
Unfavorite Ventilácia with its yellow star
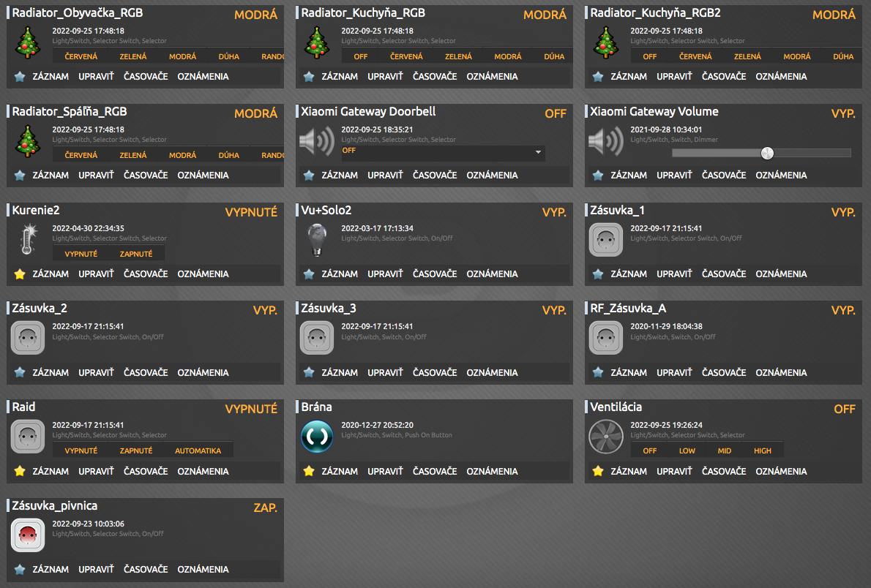(x=598, y=471)
